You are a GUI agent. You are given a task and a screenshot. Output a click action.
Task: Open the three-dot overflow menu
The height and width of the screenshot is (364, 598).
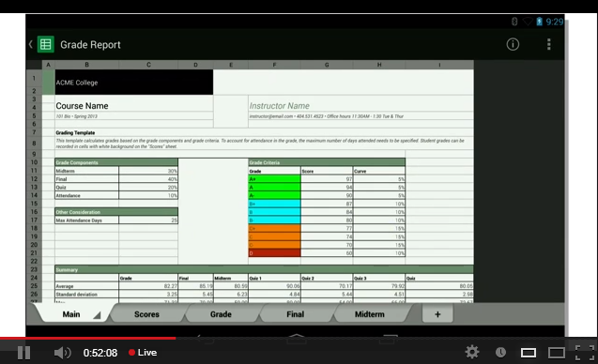549,44
